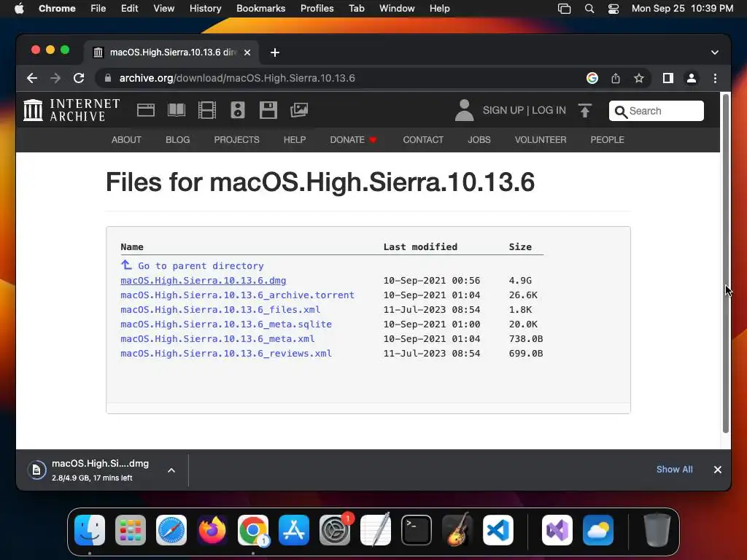Open the Internet Archive Images icon

[299, 110]
